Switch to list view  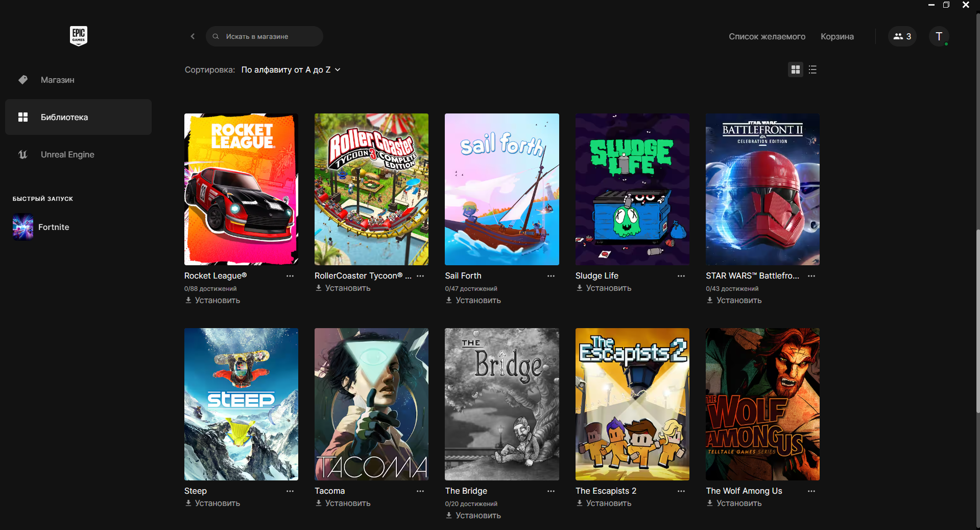[x=812, y=70]
